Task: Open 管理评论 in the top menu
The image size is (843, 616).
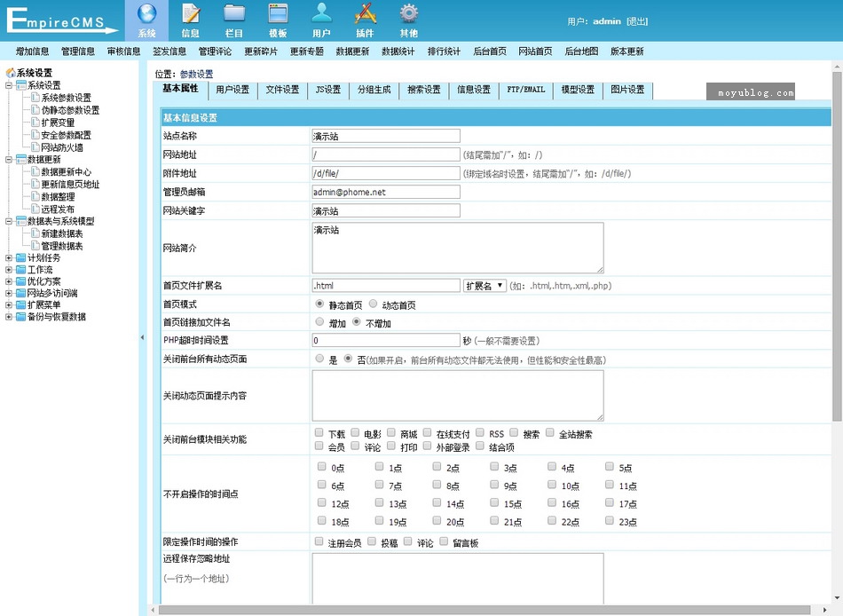Action: [x=215, y=51]
